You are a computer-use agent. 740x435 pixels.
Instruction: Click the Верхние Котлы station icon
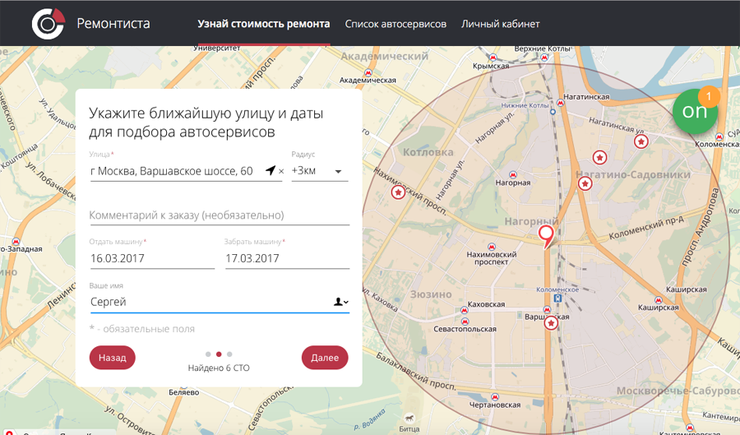pyautogui.click(x=545, y=58)
